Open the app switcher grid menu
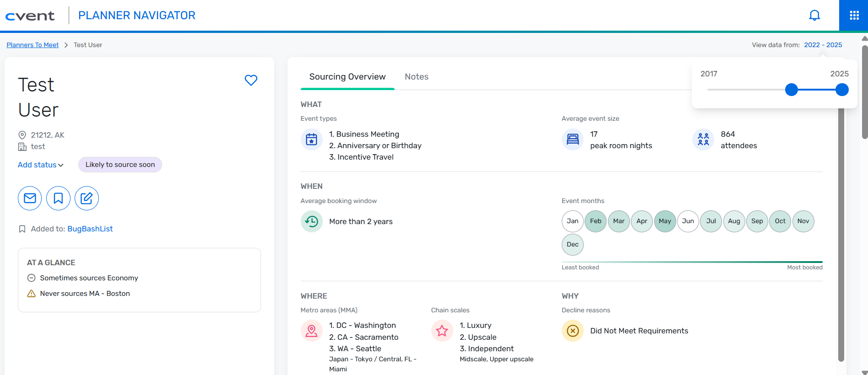The width and height of the screenshot is (868, 375). (854, 16)
